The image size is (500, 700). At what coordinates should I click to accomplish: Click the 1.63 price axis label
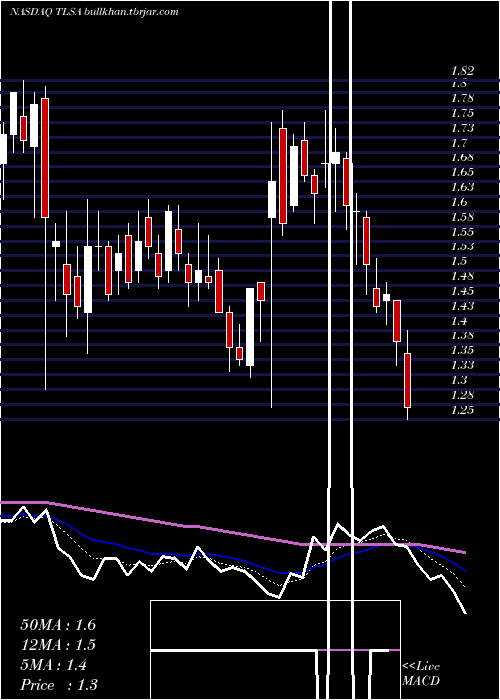click(x=462, y=187)
